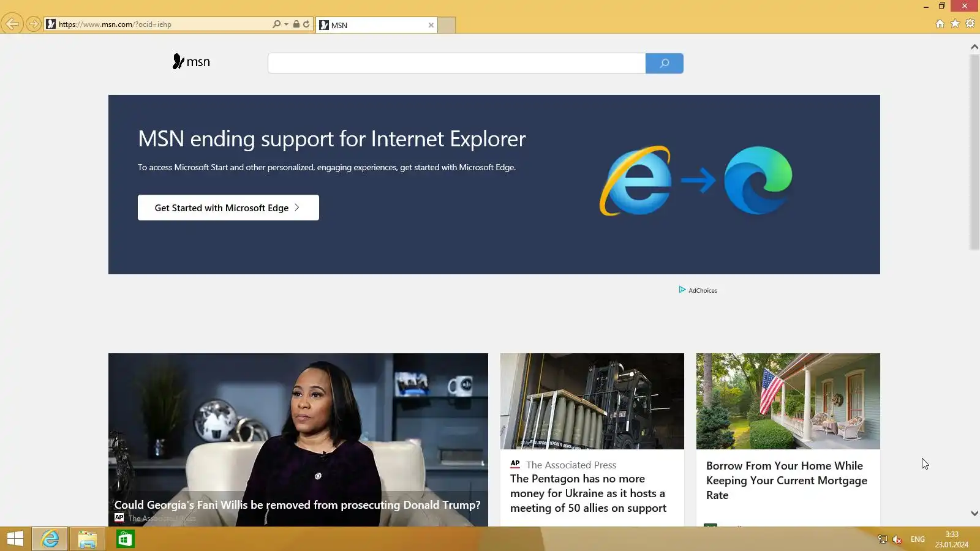This screenshot has height=551, width=980.
Task: Click the vertical scrollbar thumb
Action: click(974, 152)
